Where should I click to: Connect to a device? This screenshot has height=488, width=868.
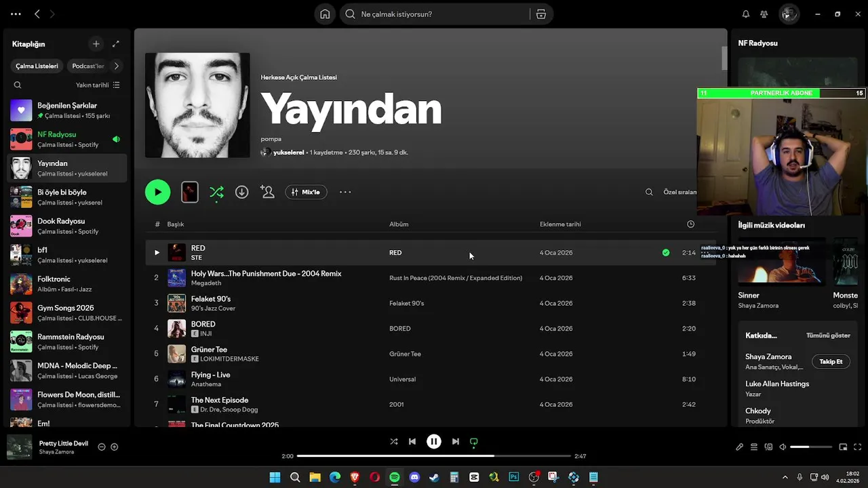768,447
